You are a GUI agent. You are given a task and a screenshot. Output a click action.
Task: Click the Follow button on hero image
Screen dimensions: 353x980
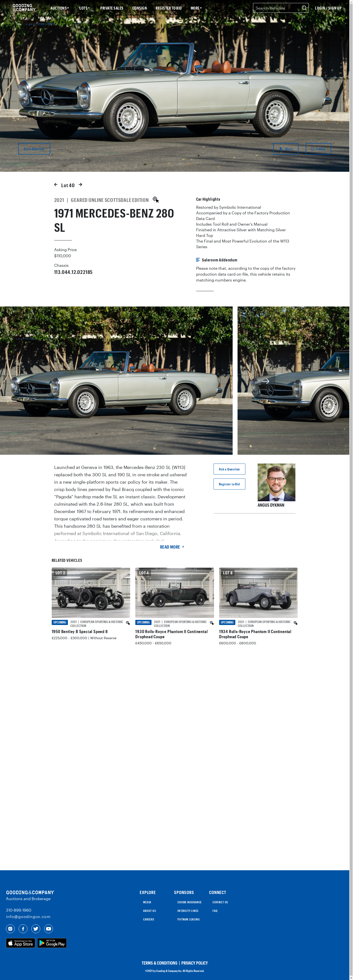318,149
